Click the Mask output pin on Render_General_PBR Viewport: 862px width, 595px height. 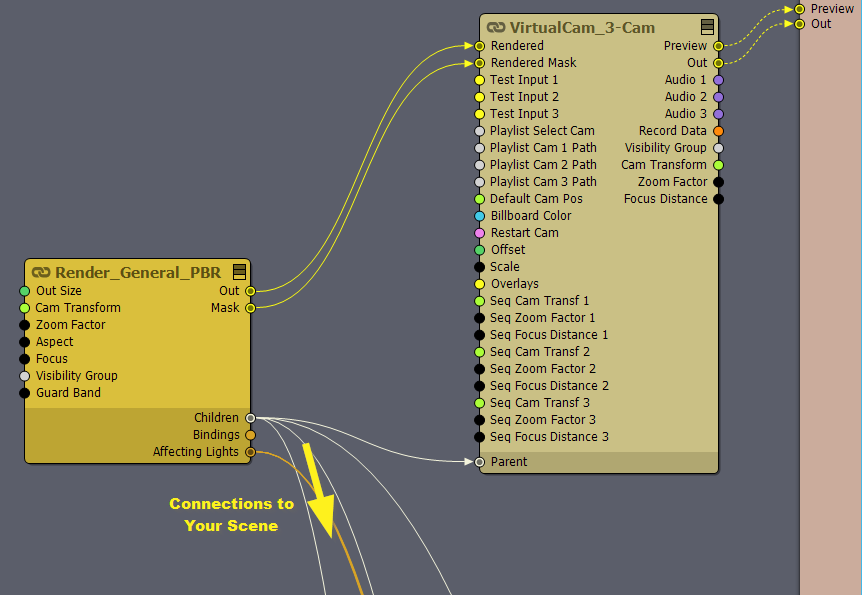pos(250,308)
